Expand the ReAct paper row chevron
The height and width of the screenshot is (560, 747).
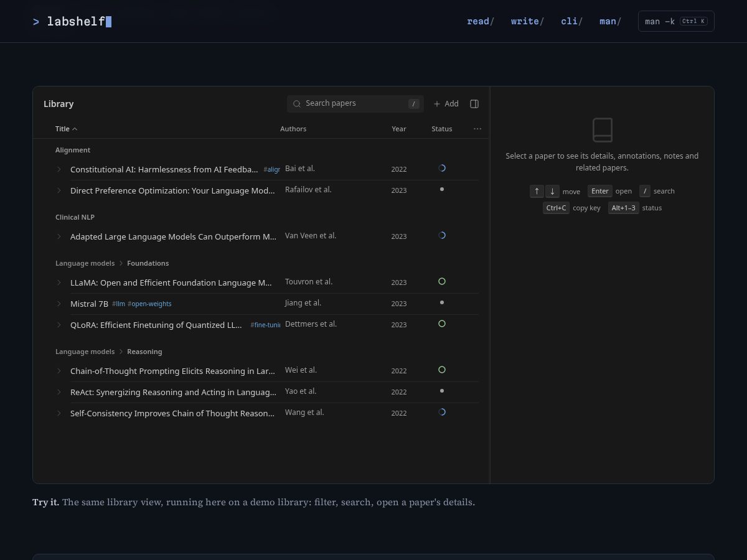click(59, 392)
